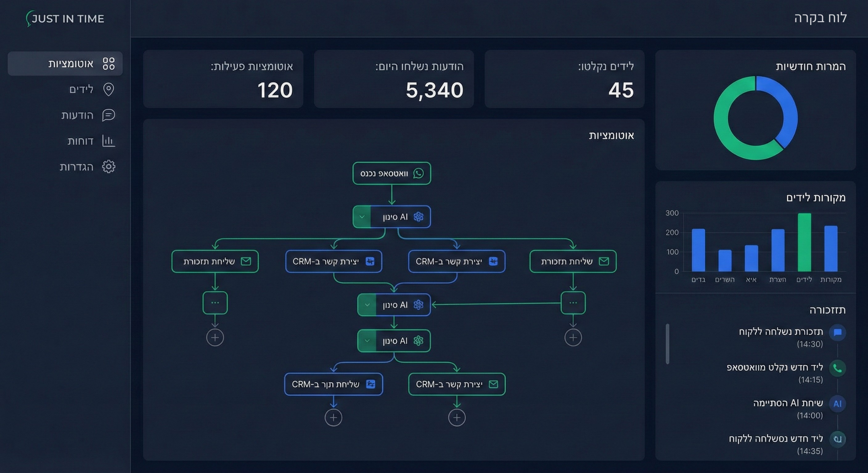Viewport: 868px width, 473px height.
Task: Click the blue message icon at 14:30 entry
Action: 837,332
